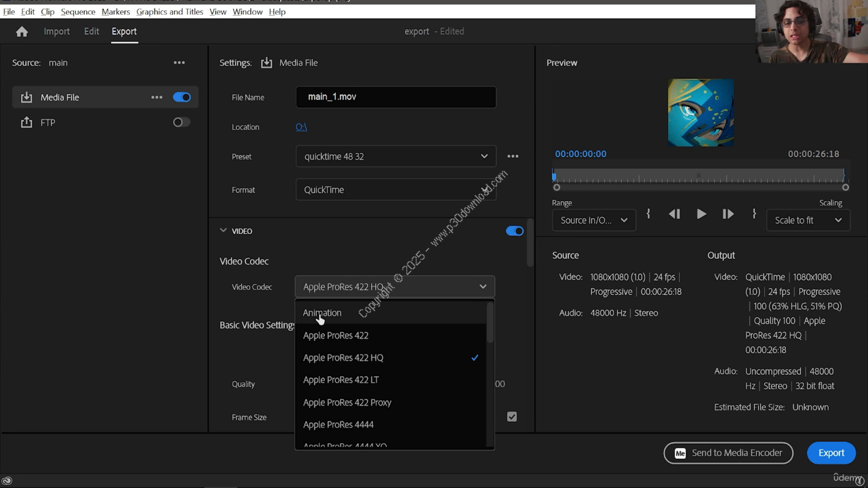
Task: Open the Source main options menu
Action: pyautogui.click(x=179, y=62)
